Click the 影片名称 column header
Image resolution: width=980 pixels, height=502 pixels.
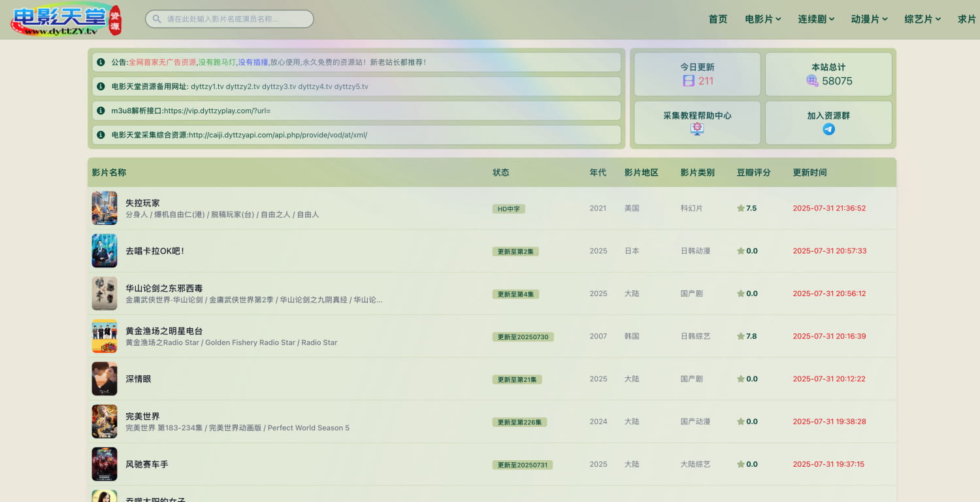tap(109, 173)
